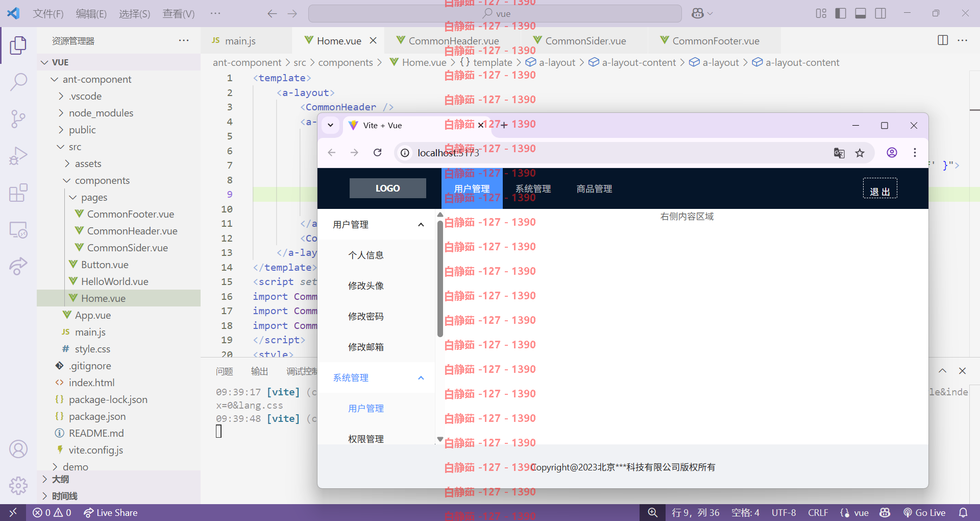Toggle the primary side bar icon
This screenshot has width=980, height=521.
point(841,13)
